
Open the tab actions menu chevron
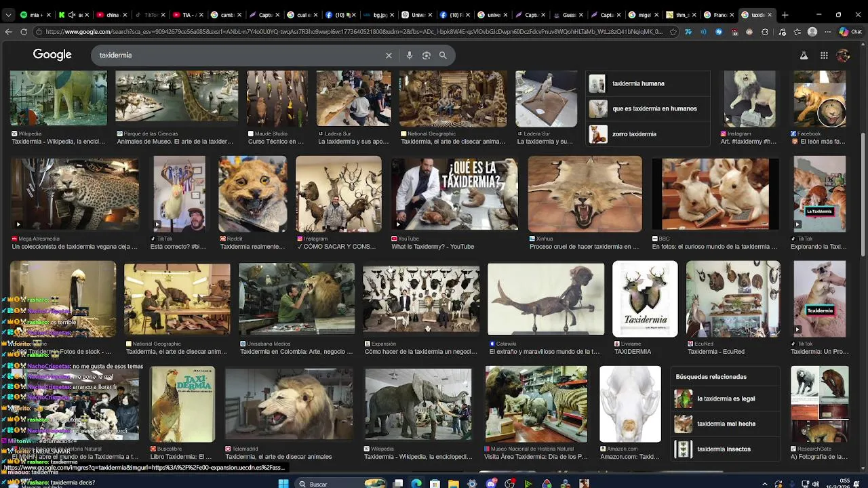(8, 14)
